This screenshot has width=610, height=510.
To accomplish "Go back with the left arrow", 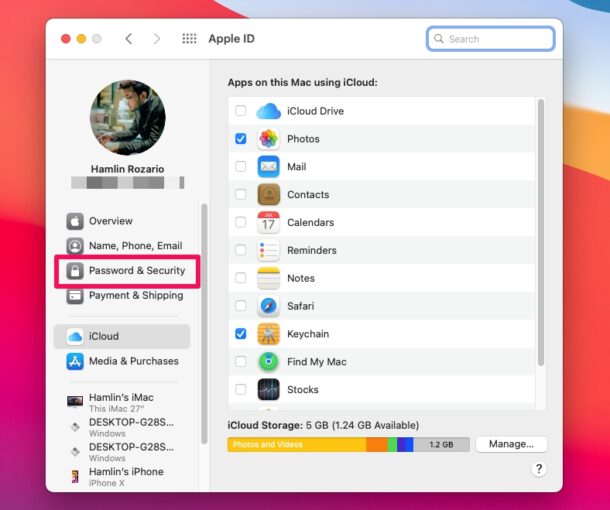I will coord(129,39).
